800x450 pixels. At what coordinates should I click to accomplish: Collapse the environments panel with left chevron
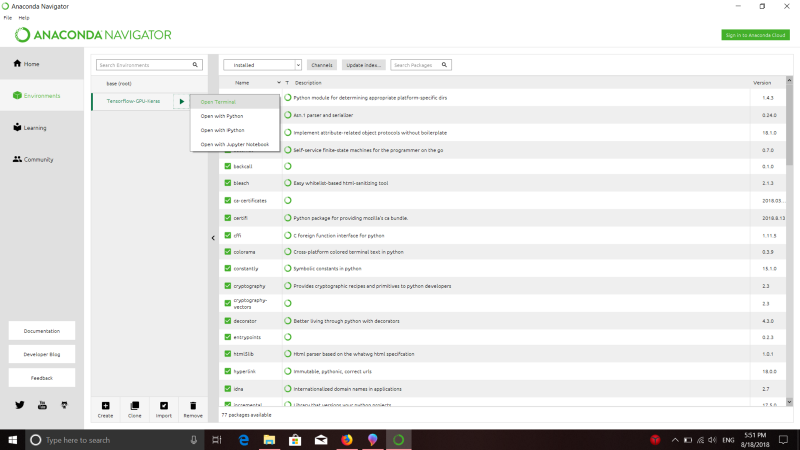point(213,238)
